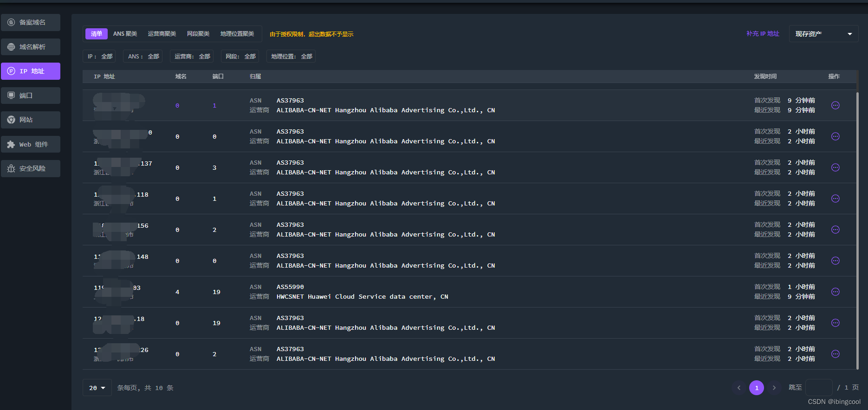Open actions menu for the 9 分钟前 row

835,105
